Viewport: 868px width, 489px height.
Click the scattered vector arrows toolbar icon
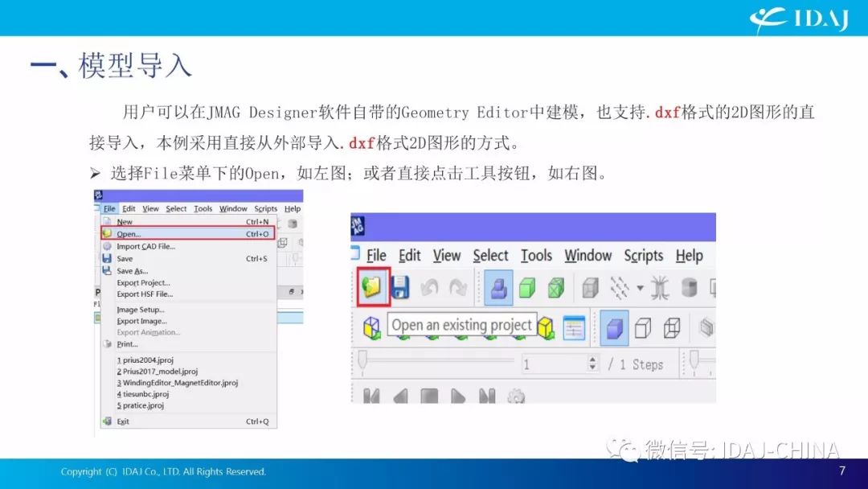pos(620,288)
